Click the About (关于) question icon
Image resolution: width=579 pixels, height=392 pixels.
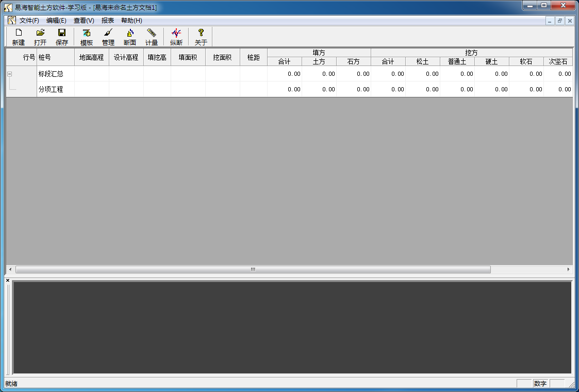(x=201, y=37)
